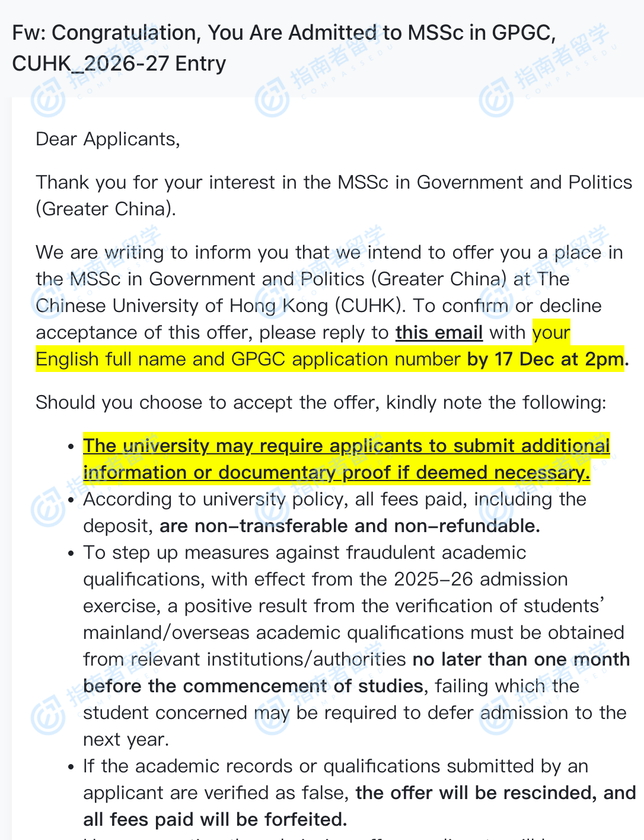Click bold "the offer will be rescinded, and" text
644x840 pixels.
(495, 793)
